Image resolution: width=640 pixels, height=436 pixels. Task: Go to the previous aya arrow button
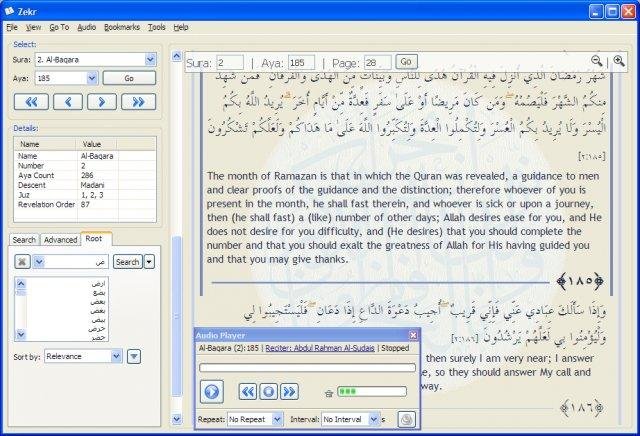click(68, 102)
